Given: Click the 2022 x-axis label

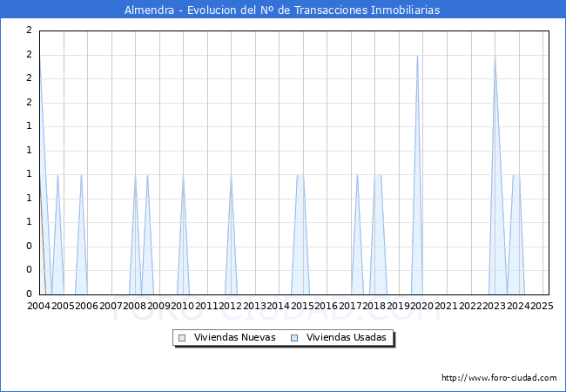Looking at the screenshot, I should coord(470,306).
